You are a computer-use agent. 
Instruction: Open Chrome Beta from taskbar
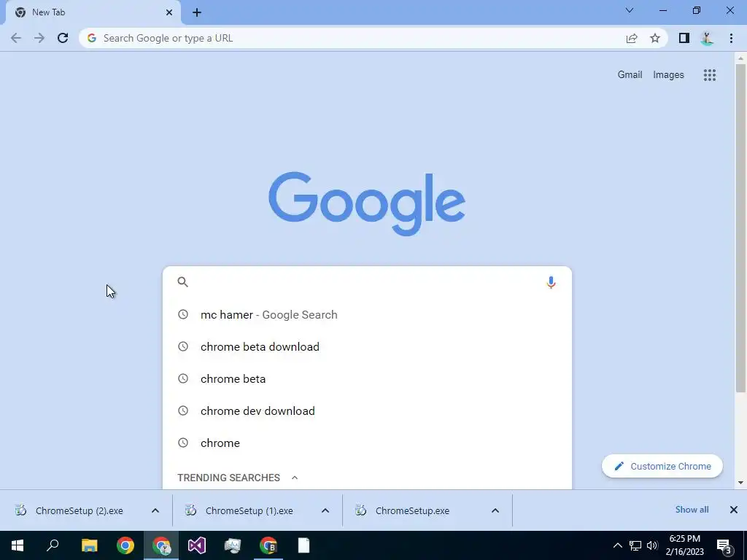[x=268, y=545]
